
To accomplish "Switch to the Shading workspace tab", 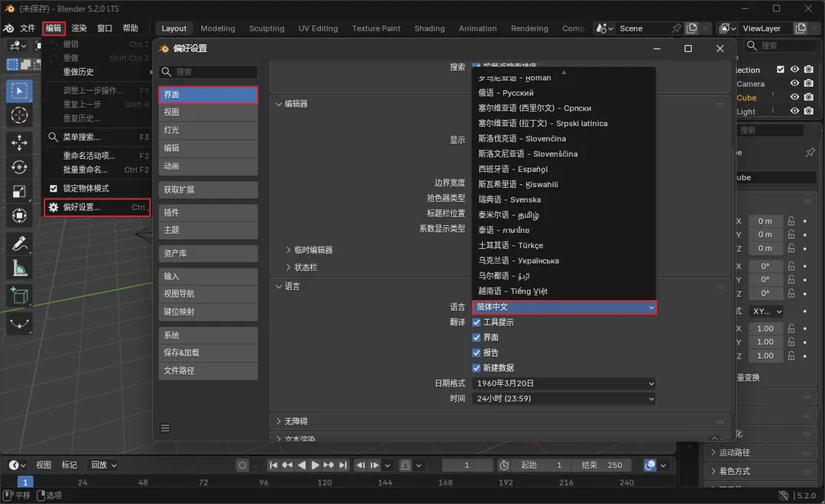I will coord(429,28).
